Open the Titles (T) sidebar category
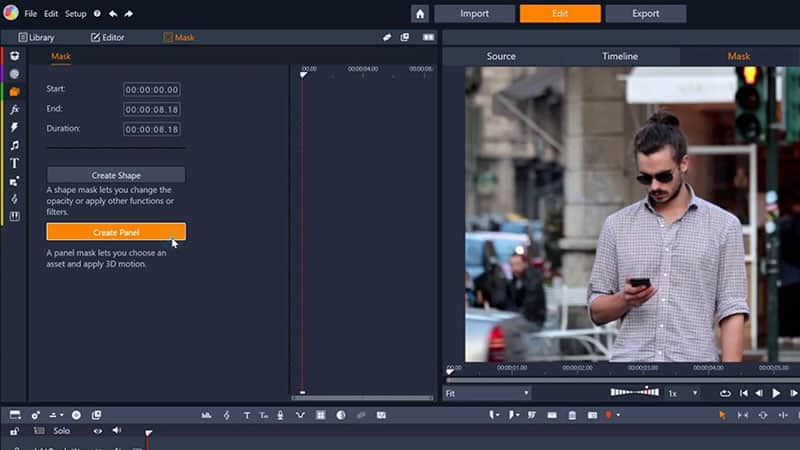This screenshot has width=800, height=450. [x=15, y=163]
